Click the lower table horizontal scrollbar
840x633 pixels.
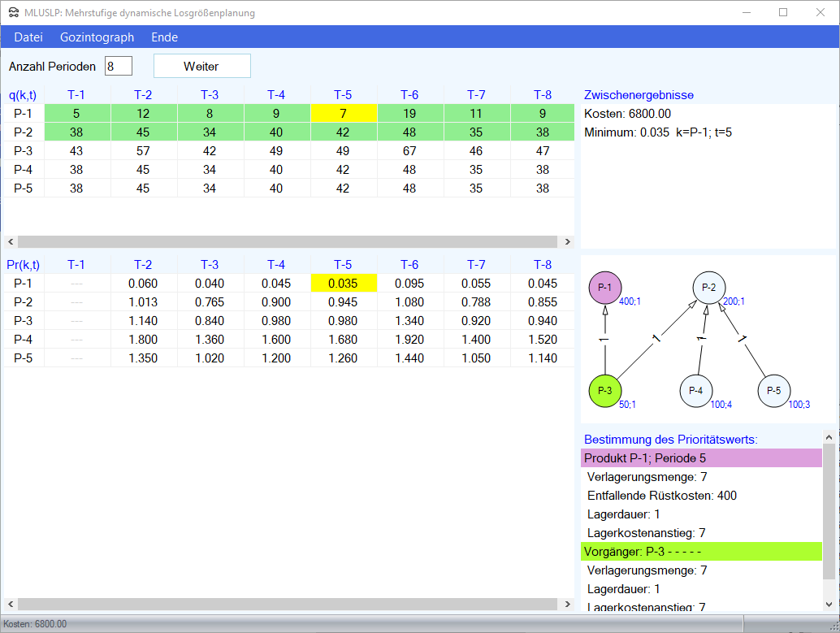click(x=288, y=605)
